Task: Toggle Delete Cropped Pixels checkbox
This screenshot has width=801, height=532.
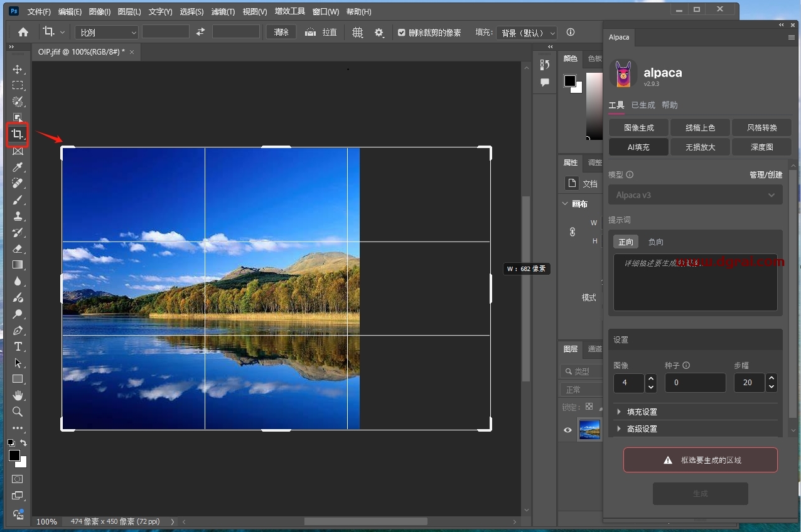Action: pyautogui.click(x=402, y=33)
